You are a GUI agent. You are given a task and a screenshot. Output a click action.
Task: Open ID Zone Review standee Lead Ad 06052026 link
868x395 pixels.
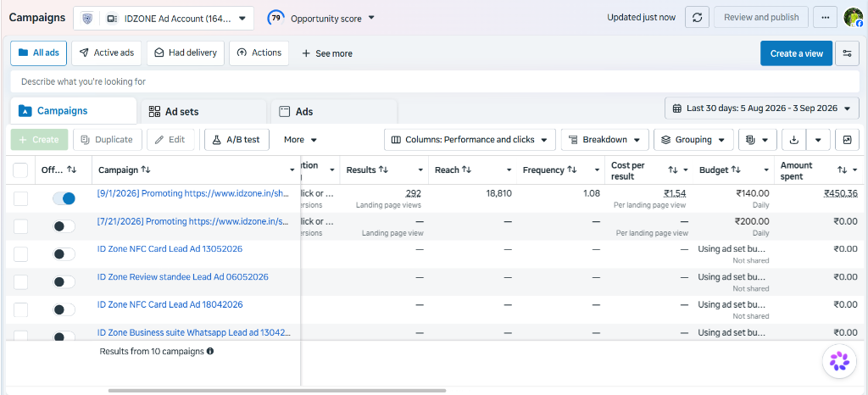point(183,276)
